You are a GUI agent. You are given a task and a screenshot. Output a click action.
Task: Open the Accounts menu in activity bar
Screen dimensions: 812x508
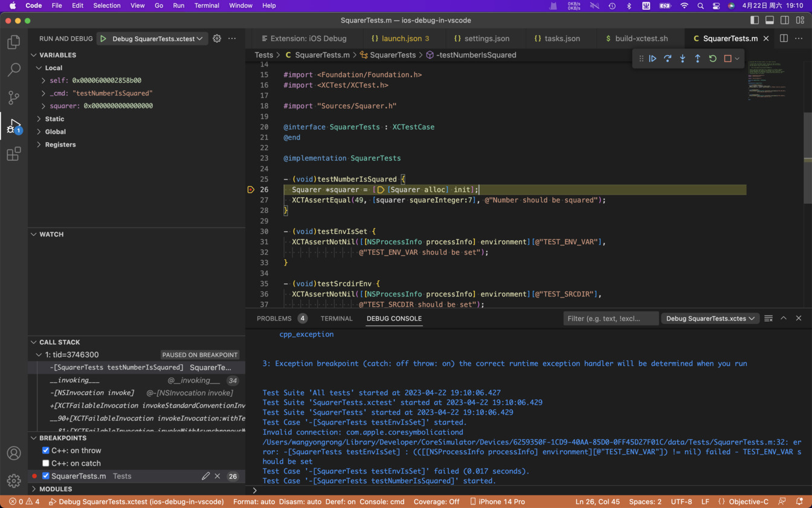pos(13,453)
